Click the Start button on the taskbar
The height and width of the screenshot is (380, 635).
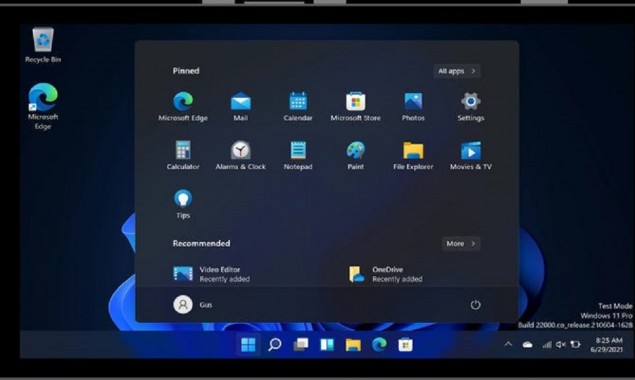(248, 345)
